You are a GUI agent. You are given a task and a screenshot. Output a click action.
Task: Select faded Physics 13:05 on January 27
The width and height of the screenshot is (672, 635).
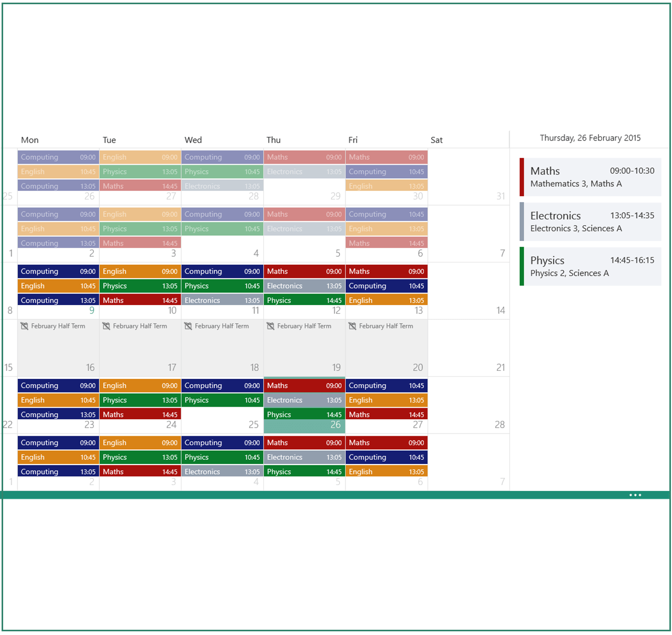[x=140, y=172]
